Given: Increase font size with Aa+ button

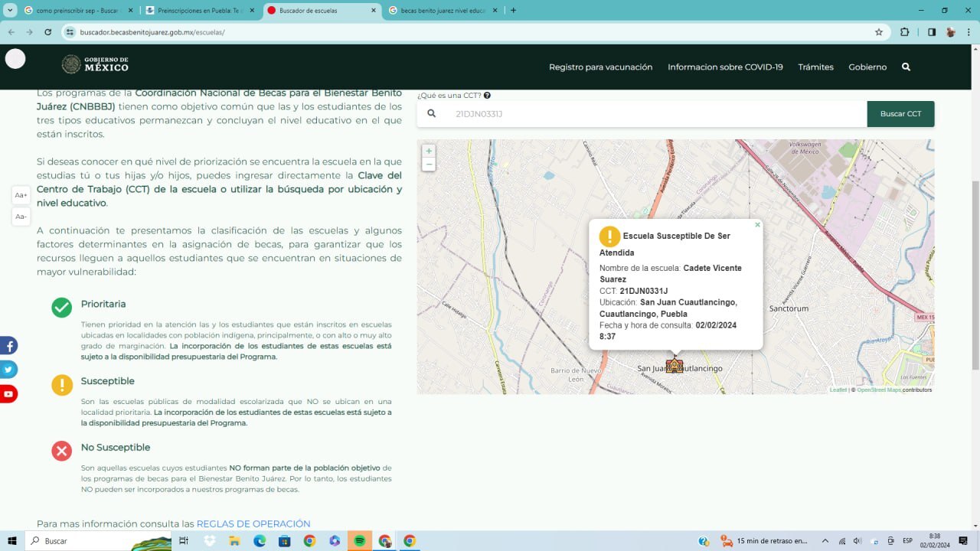Looking at the screenshot, I should pos(21,195).
